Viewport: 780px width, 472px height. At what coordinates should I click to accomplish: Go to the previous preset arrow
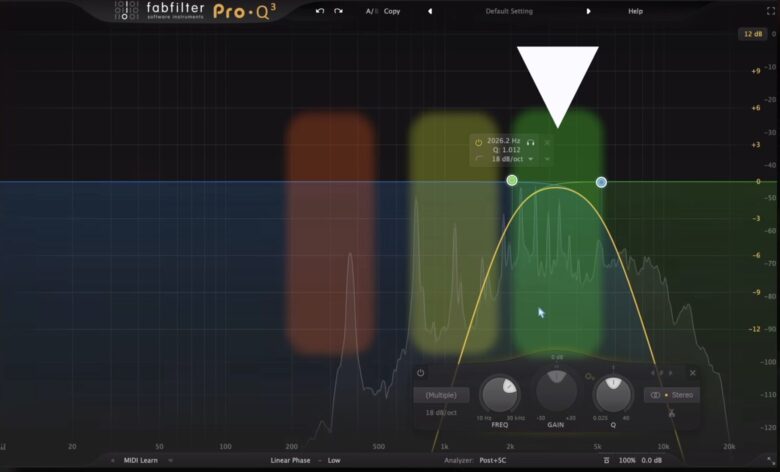coord(430,11)
